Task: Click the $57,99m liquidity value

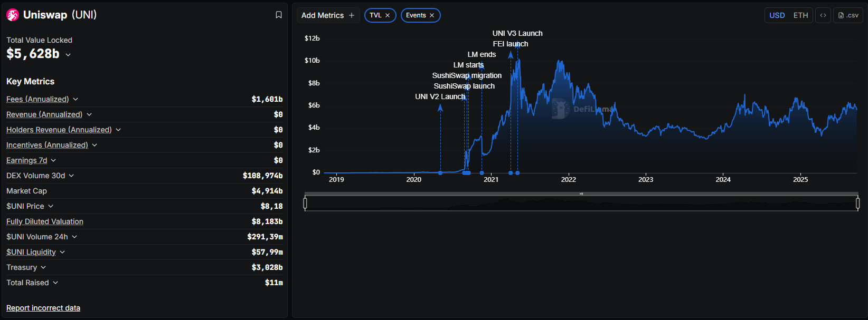Action: [x=267, y=252]
